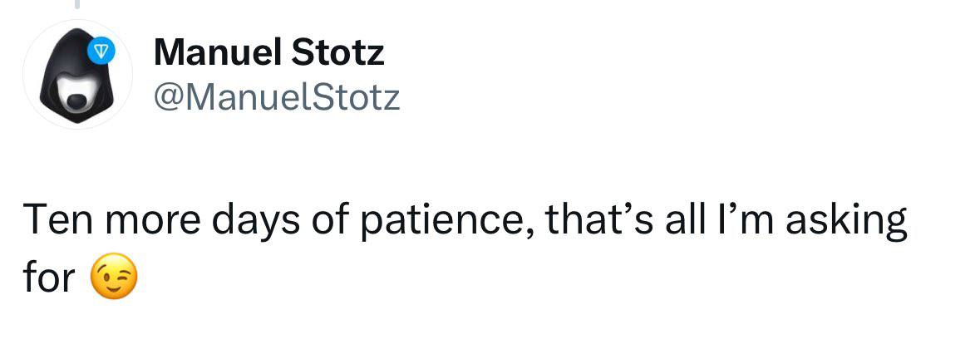Click the first name "Manuel" in bold
The height and width of the screenshot is (349, 980).
coord(218,53)
